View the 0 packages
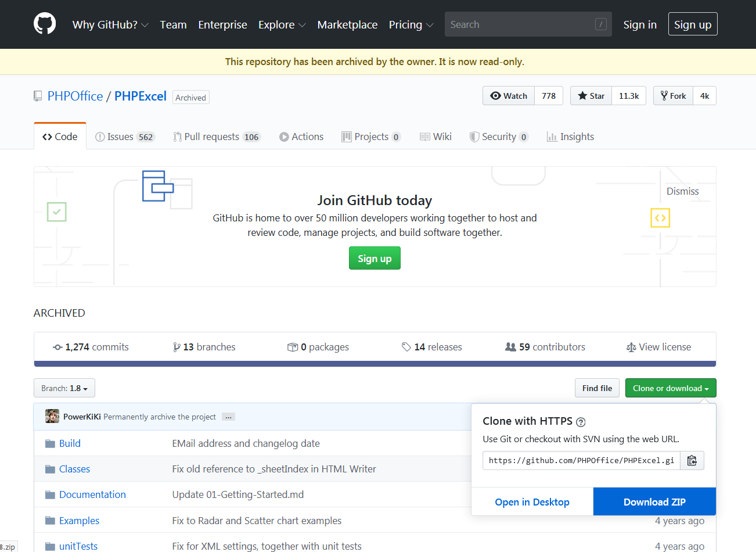The width and height of the screenshot is (756, 552). [318, 347]
